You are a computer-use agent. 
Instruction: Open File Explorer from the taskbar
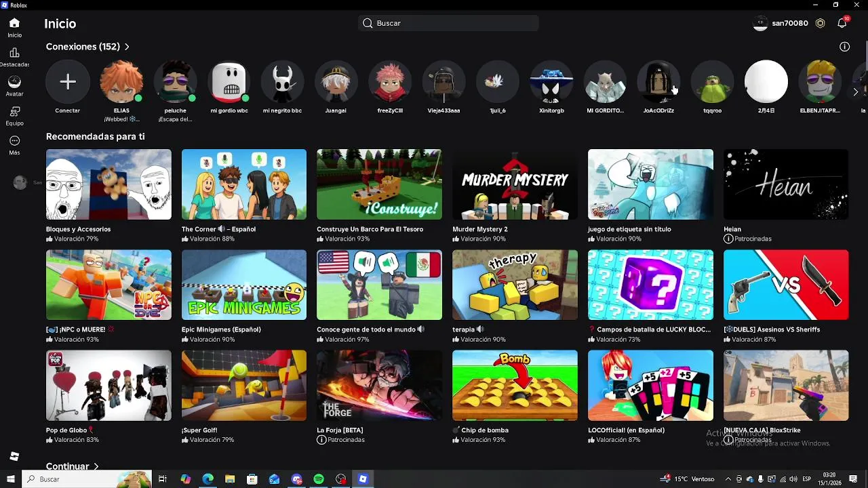[230, 479]
